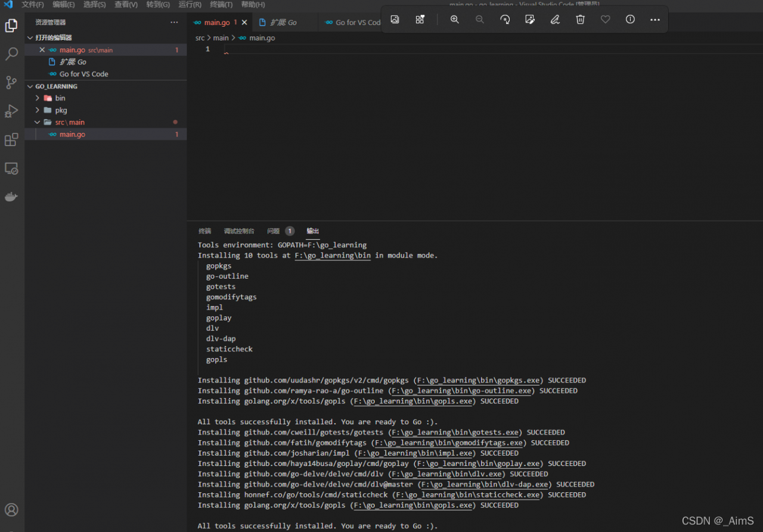Open the dlv-dap.exe path link
The width and height of the screenshot is (763, 532).
[485, 484]
